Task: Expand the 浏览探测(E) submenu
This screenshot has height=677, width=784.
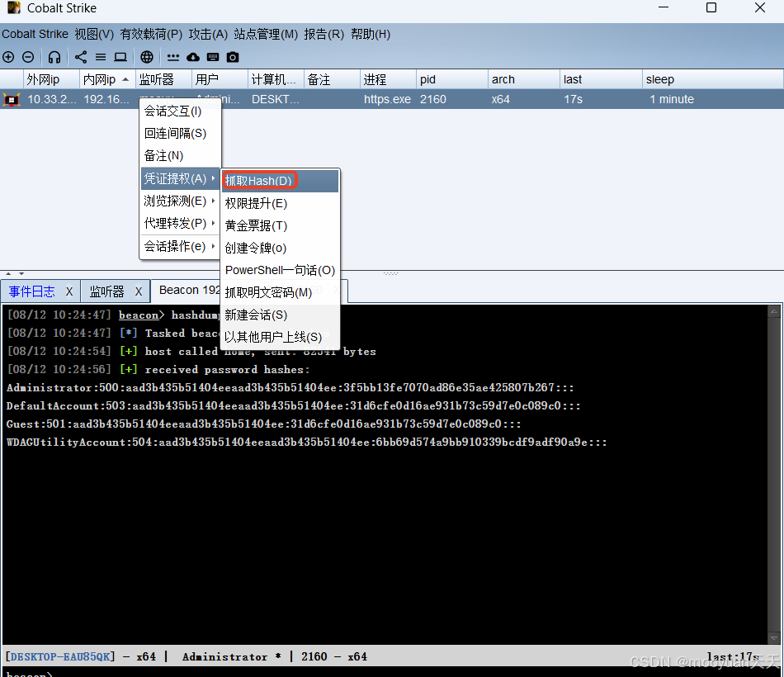Action: [180, 201]
